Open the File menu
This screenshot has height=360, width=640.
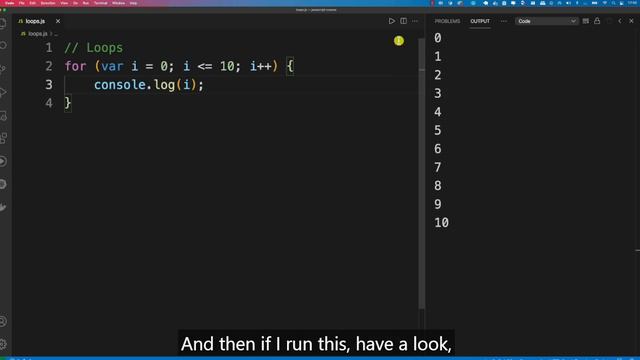pyautogui.click(x=22, y=3)
